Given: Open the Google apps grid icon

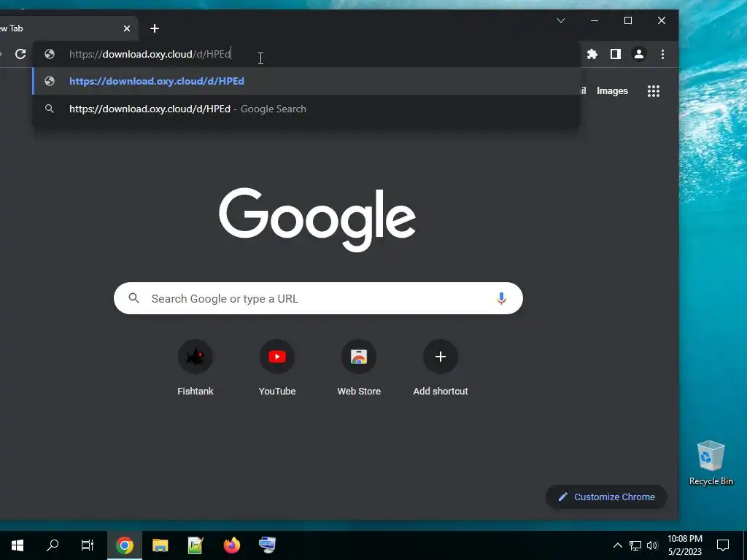Looking at the screenshot, I should pos(654,91).
